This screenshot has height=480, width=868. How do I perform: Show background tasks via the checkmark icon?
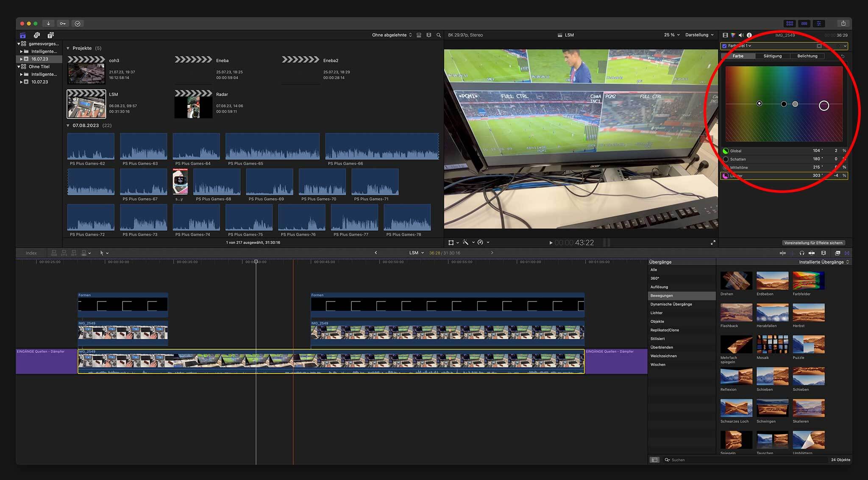[x=78, y=23]
